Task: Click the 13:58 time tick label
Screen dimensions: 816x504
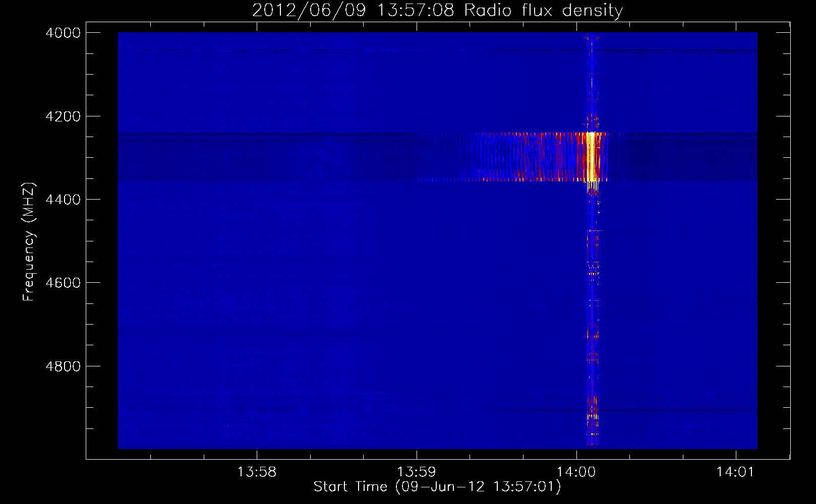Action: coord(257,472)
